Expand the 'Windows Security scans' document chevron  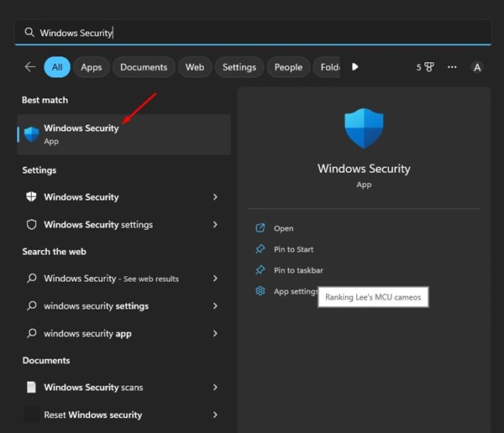[215, 388]
